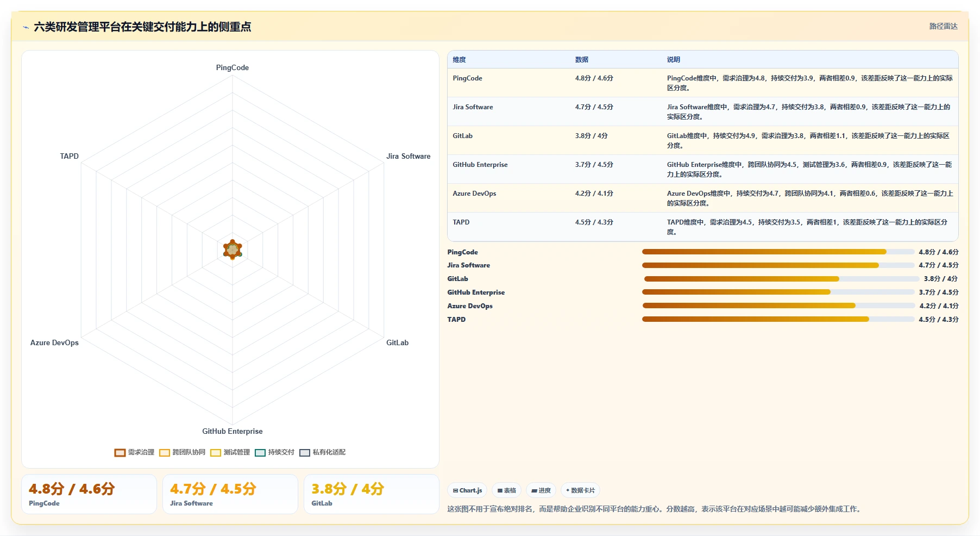980x536 pixels.
Task: Click table cell 4.7分 / 4.5分
Action: tap(594, 107)
